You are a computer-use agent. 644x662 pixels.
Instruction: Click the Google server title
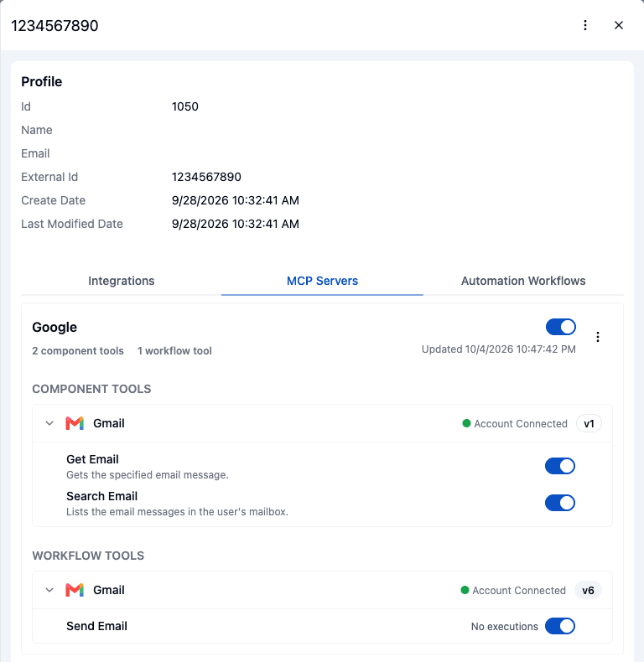pyautogui.click(x=55, y=327)
